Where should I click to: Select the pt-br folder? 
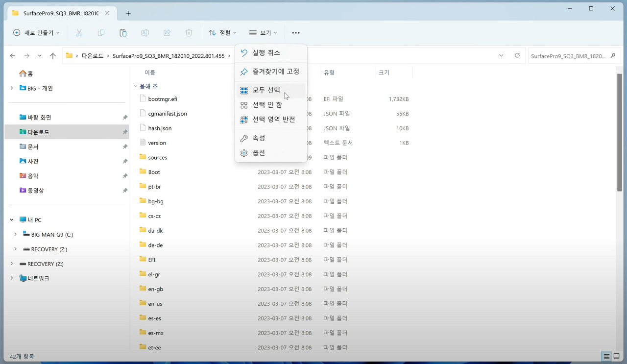tap(154, 187)
